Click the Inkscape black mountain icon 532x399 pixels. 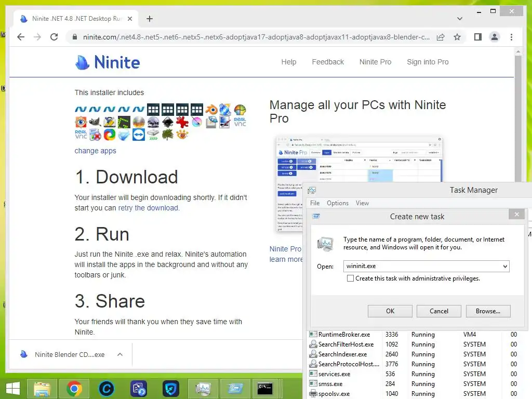[168, 122]
